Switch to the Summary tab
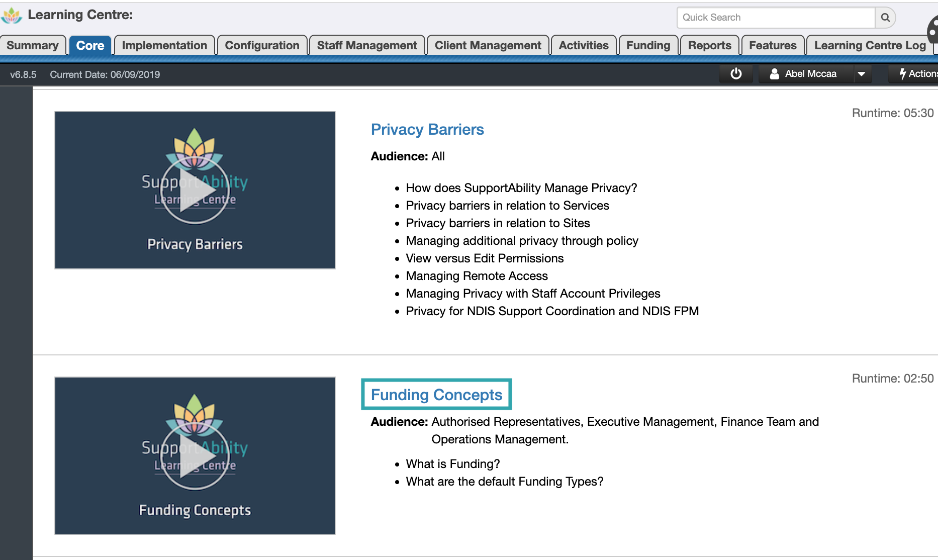This screenshot has height=560, width=938. coord(32,45)
